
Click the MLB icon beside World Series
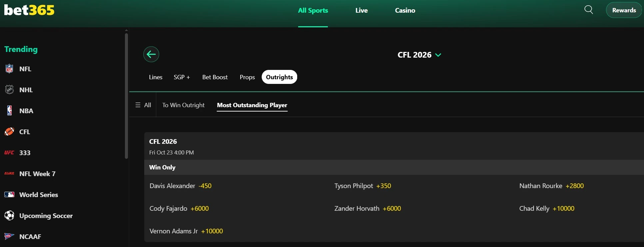coord(9,195)
